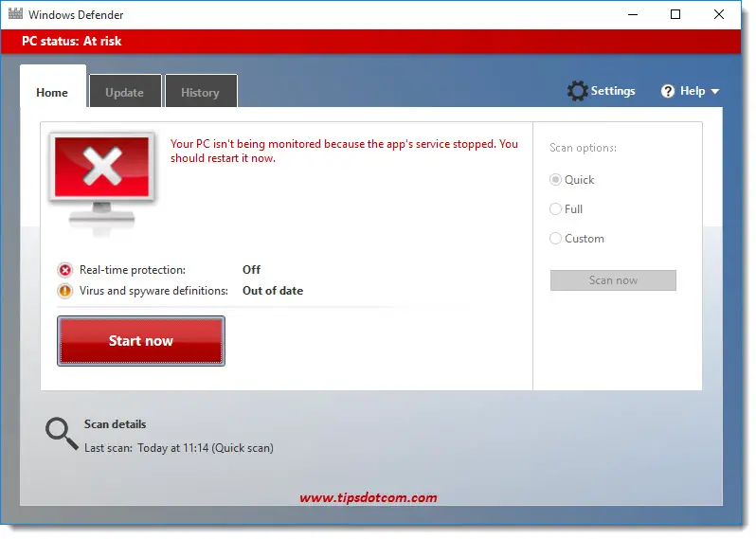756x539 pixels.
Task: Click the red X monitor status image
Action: (101, 184)
